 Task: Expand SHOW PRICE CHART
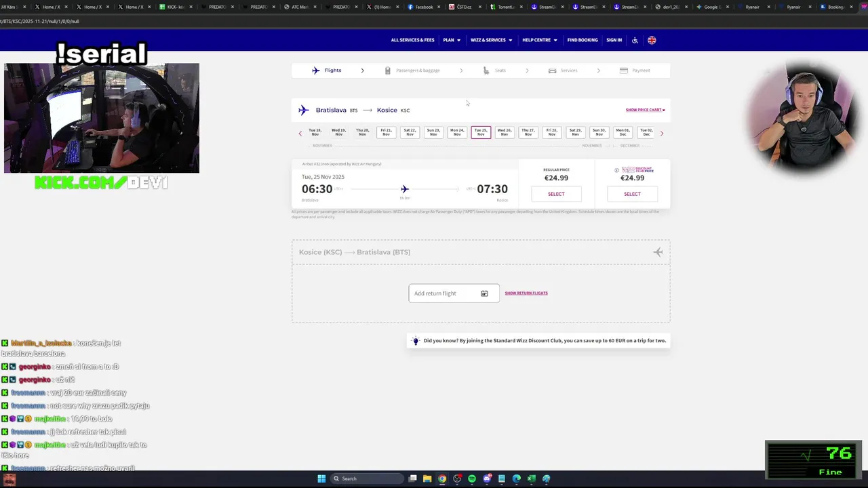[x=645, y=110]
